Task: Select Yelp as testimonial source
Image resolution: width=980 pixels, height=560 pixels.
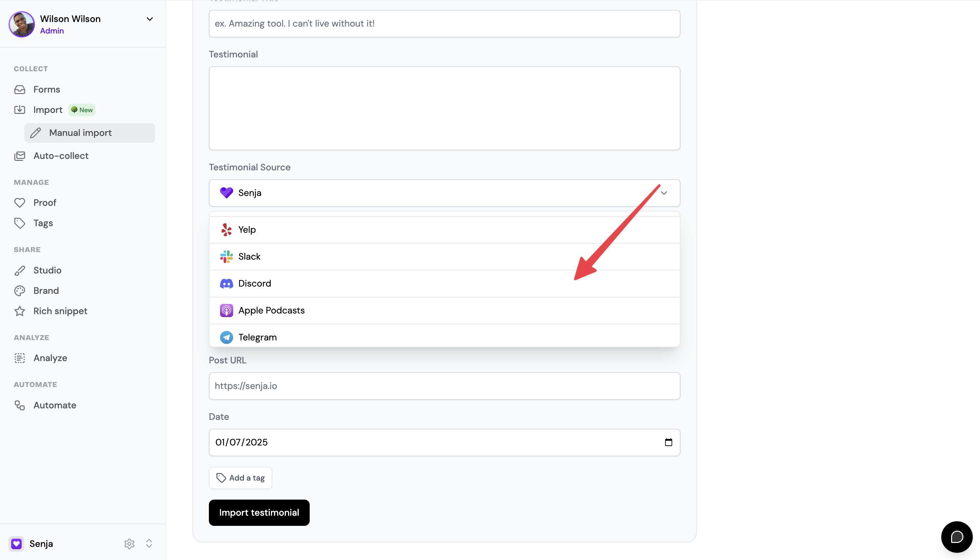Action: (444, 230)
